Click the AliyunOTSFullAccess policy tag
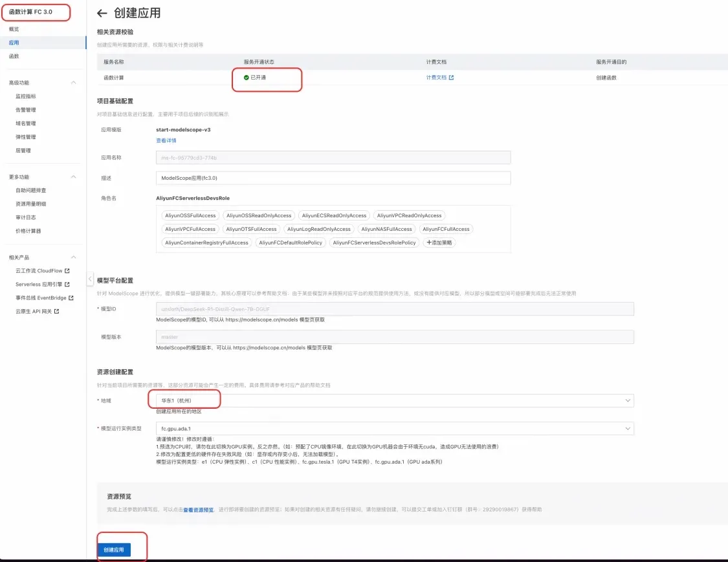 coord(251,229)
